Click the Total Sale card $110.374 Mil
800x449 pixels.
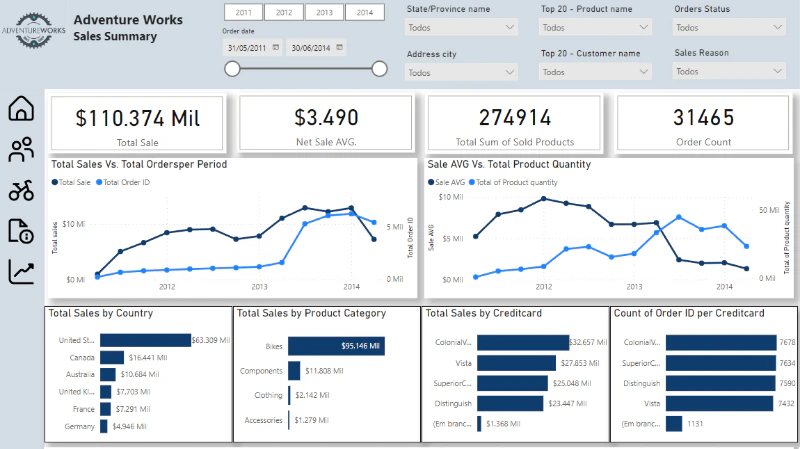tap(137, 123)
